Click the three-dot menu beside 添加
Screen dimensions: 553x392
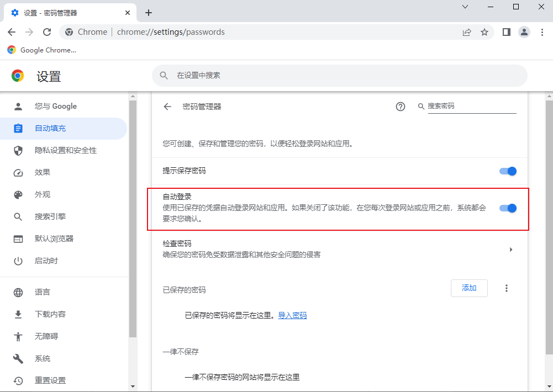(507, 288)
